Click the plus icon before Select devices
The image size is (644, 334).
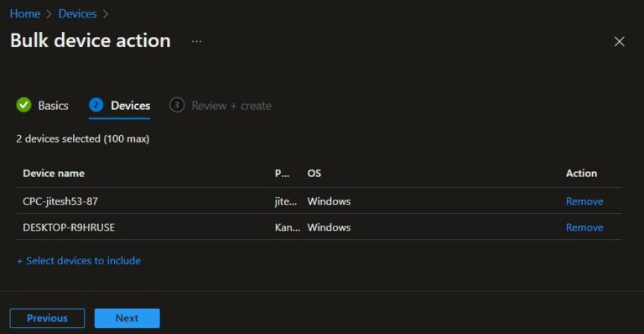(x=19, y=261)
